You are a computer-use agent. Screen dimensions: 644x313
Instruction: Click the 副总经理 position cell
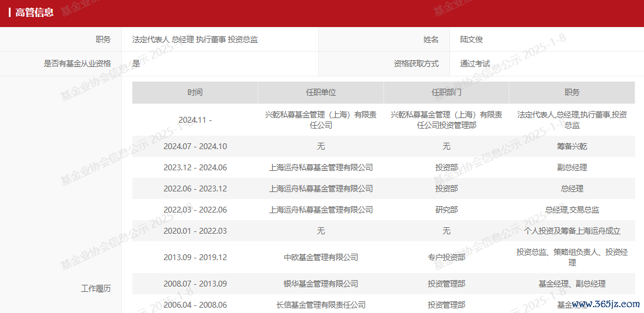click(x=572, y=167)
